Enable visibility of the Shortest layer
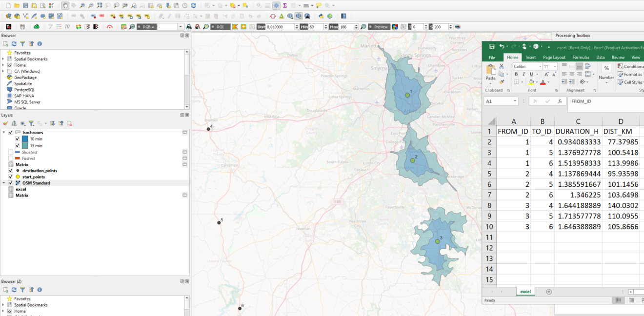 (x=11, y=152)
